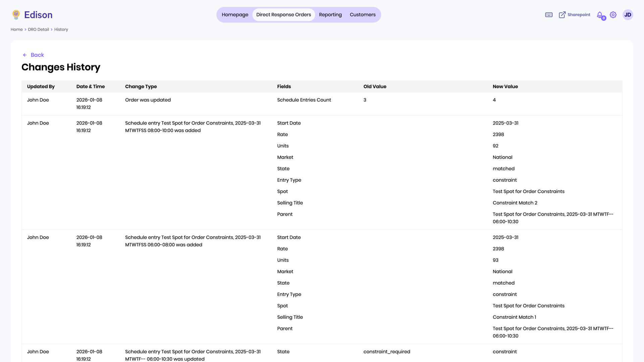The image size is (644, 362).
Task: Open the JD profile avatar
Action: (628, 14)
